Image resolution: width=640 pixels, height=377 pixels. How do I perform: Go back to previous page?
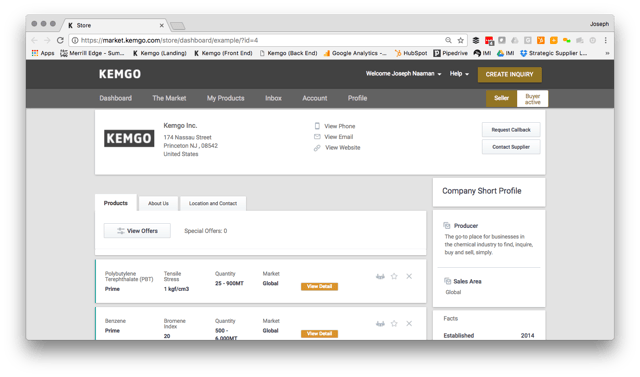(x=34, y=40)
